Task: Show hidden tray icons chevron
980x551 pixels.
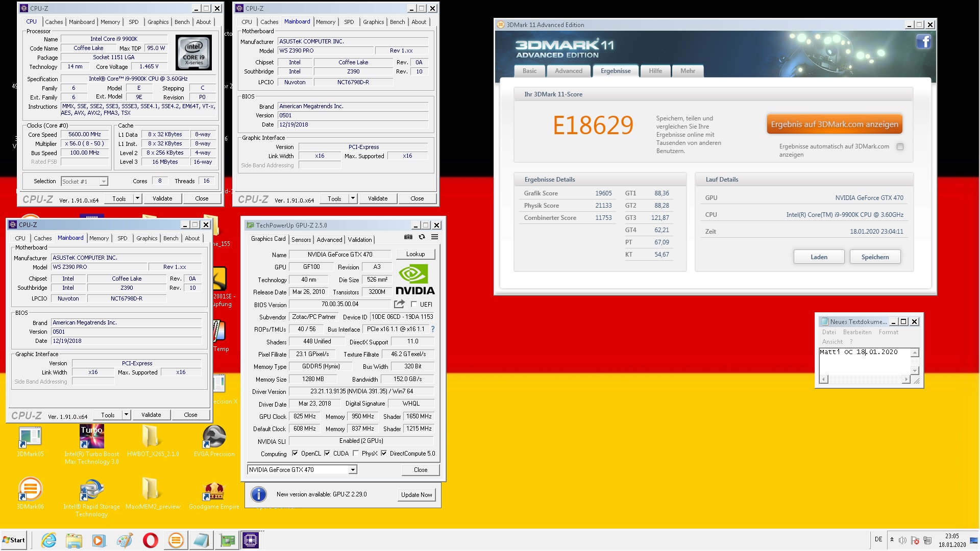Action: [892, 540]
